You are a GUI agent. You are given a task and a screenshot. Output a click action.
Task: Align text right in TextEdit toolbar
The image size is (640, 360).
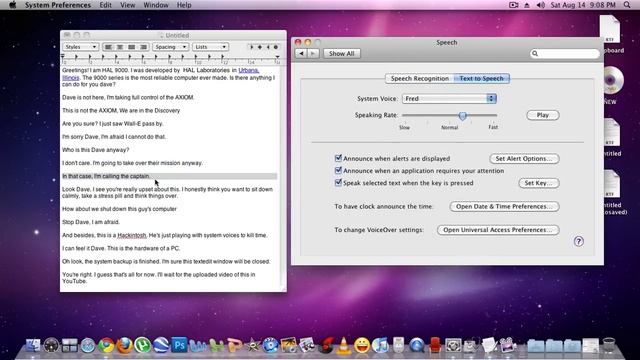143,47
